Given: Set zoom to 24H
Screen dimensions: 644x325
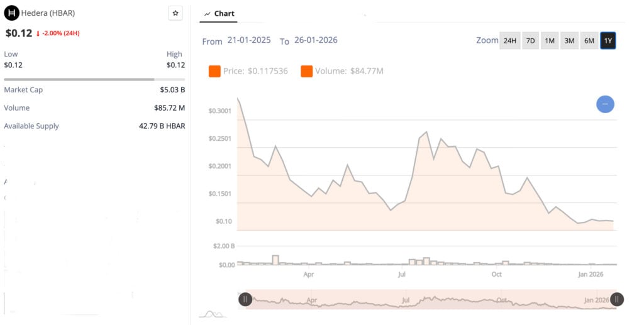Looking at the screenshot, I should point(509,41).
